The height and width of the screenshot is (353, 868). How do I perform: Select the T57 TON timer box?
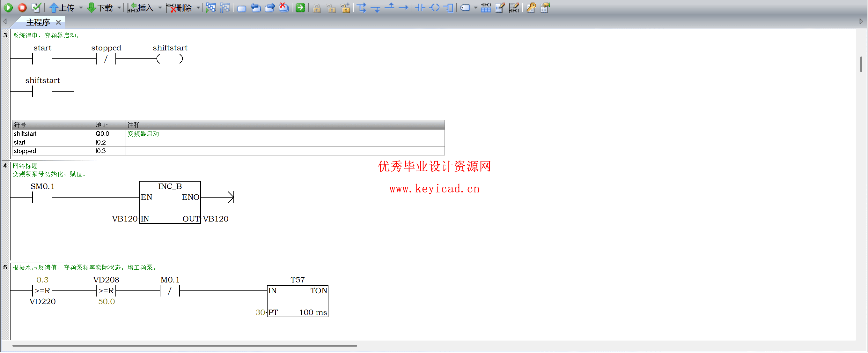point(298,301)
